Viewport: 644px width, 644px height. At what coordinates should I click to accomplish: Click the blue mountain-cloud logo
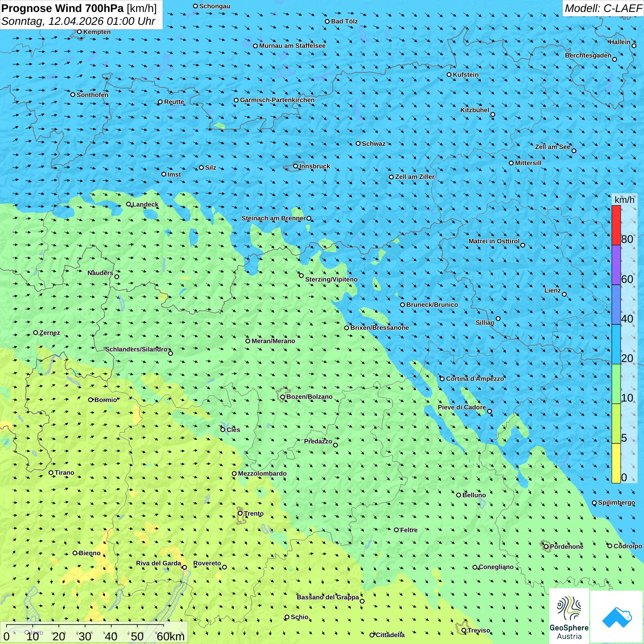pyautogui.click(x=617, y=617)
